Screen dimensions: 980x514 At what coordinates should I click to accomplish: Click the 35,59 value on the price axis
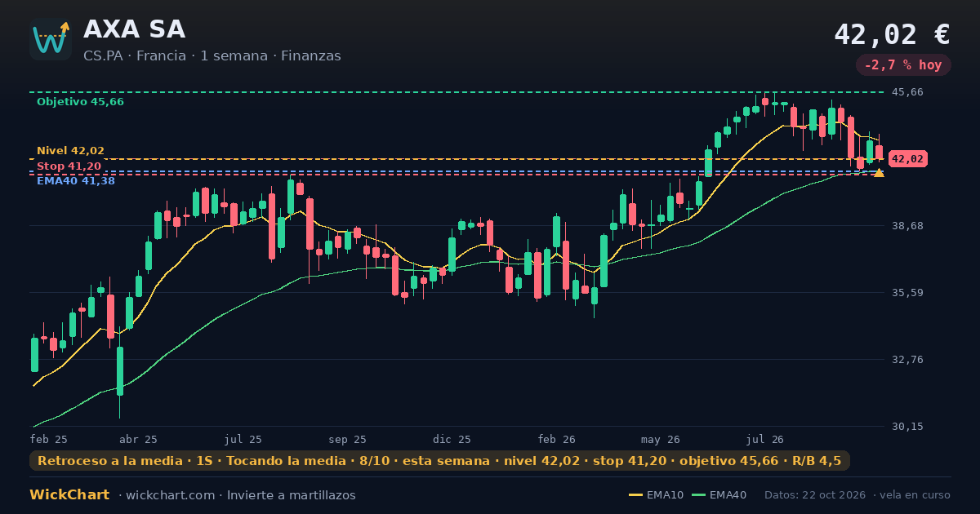[x=908, y=292]
